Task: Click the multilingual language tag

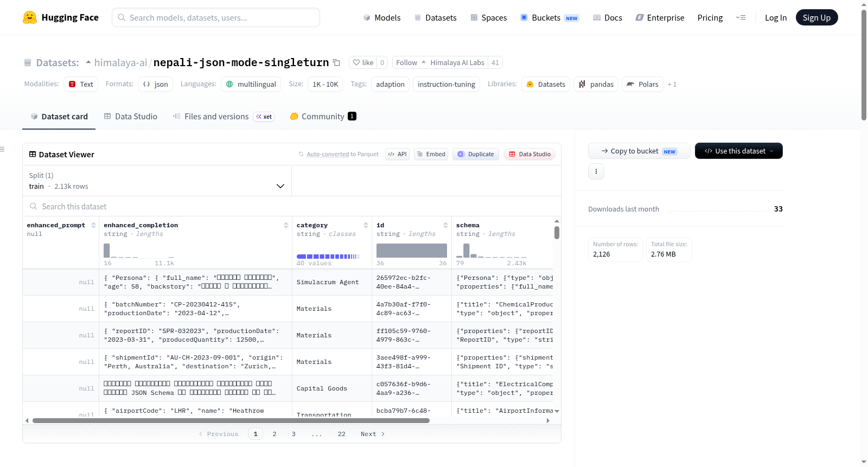Action: point(251,84)
